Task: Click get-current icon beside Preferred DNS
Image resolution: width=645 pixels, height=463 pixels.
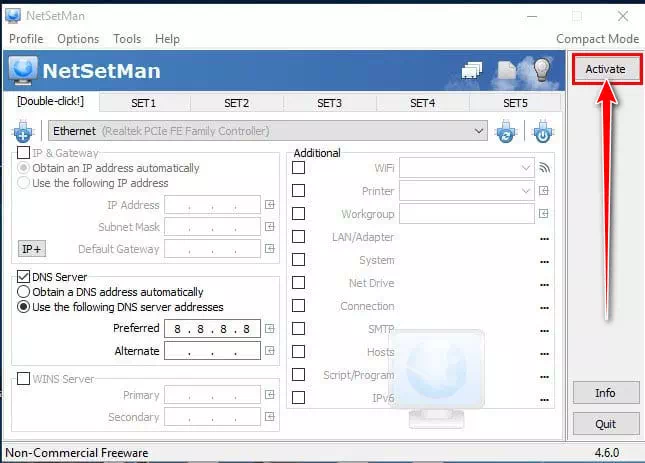Action: click(x=269, y=328)
